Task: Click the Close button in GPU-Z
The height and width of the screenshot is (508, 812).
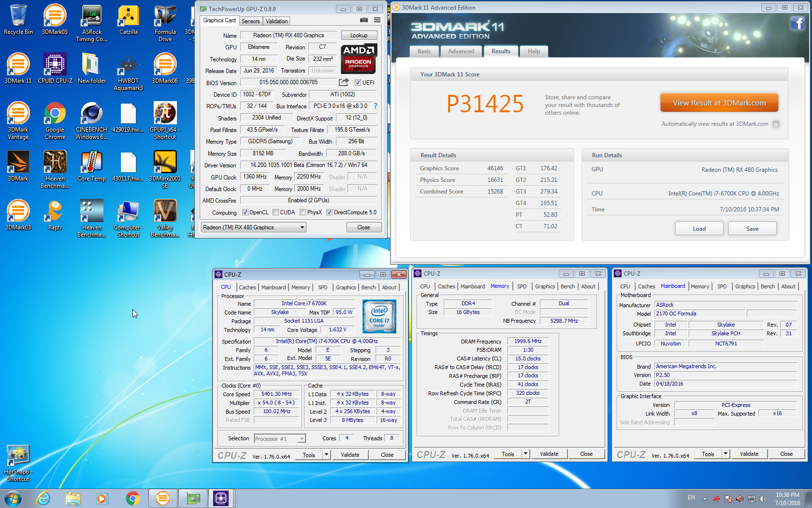Action: (x=363, y=227)
